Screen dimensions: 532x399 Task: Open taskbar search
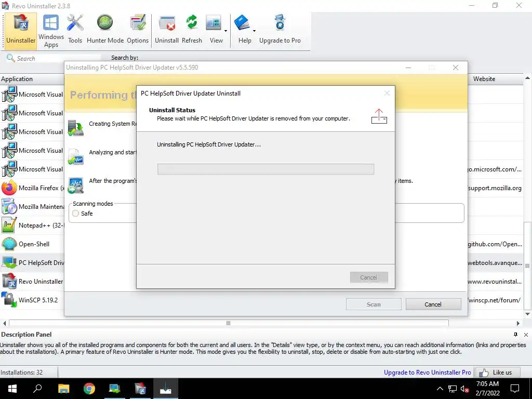[37, 389]
